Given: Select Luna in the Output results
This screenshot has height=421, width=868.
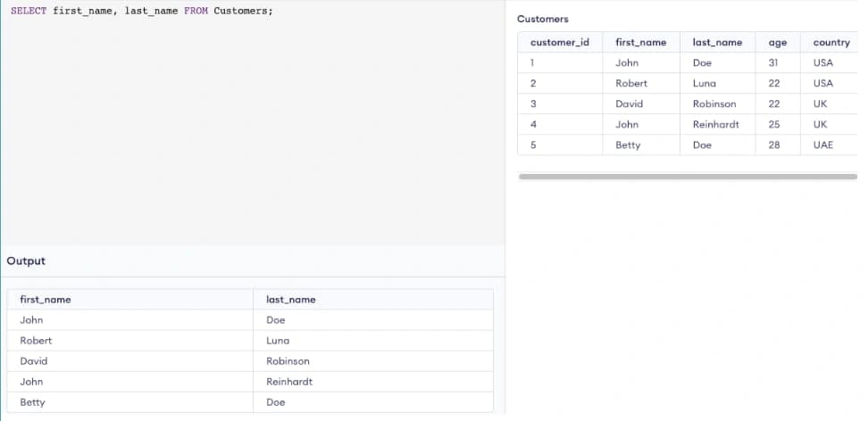Looking at the screenshot, I should pos(278,341).
